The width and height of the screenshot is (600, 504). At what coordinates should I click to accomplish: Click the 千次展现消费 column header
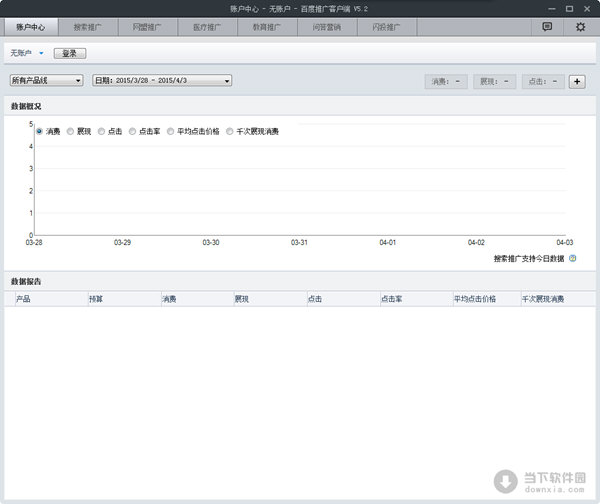point(558,299)
